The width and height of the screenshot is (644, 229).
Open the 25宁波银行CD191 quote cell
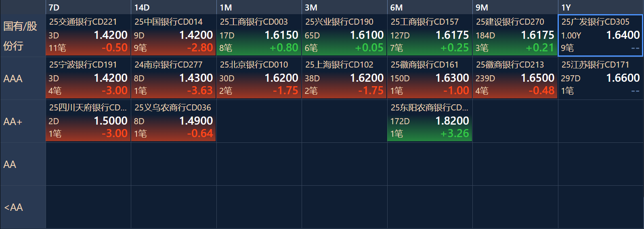(88, 78)
